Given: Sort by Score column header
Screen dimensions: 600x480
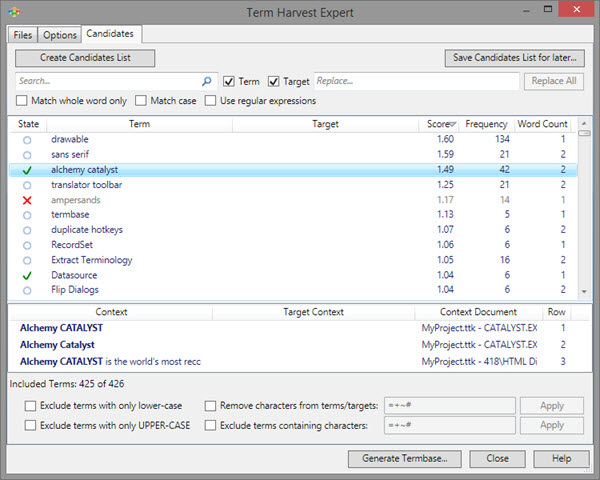Looking at the screenshot, I should 439,124.
